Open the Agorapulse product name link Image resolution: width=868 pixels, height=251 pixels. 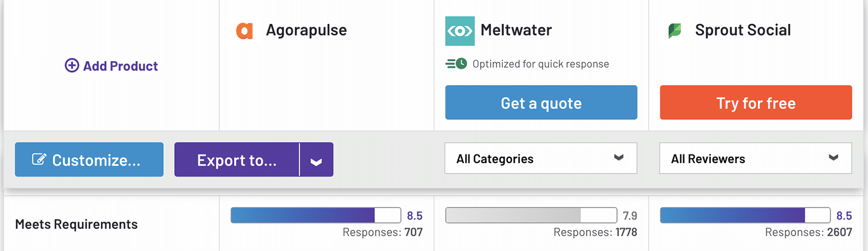pos(306,30)
